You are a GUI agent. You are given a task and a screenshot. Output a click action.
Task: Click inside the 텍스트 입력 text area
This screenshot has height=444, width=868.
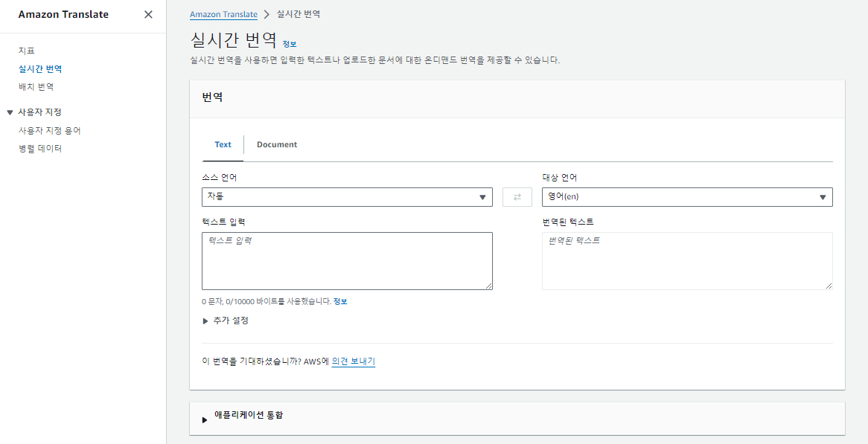pyautogui.click(x=347, y=261)
